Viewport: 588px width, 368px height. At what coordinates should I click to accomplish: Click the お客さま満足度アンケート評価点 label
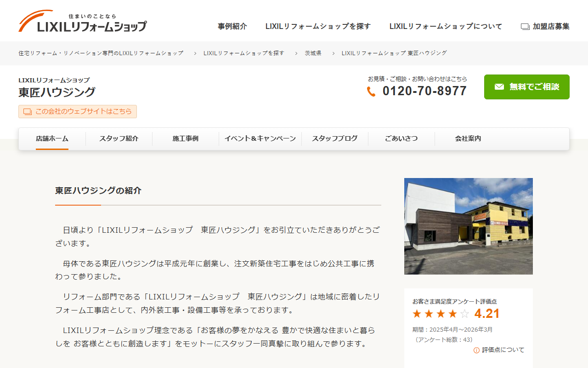click(x=454, y=302)
